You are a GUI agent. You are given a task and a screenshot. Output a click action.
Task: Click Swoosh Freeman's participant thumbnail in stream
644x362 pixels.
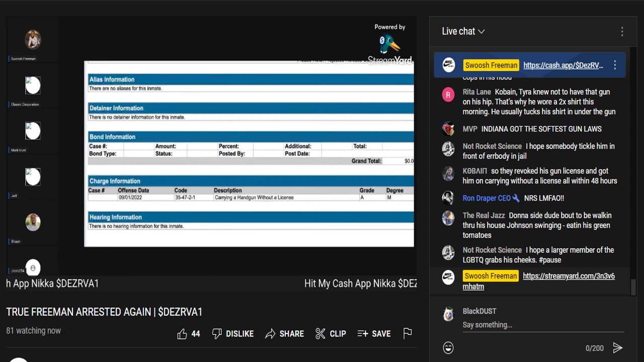pos(33,40)
